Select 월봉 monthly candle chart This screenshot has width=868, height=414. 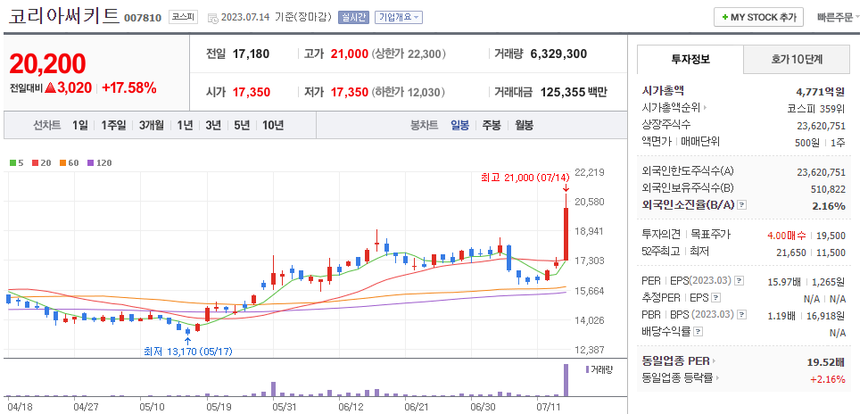coord(524,125)
